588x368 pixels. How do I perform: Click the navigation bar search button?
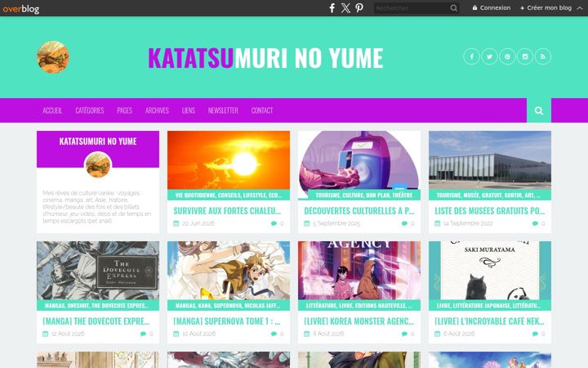click(539, 110)
